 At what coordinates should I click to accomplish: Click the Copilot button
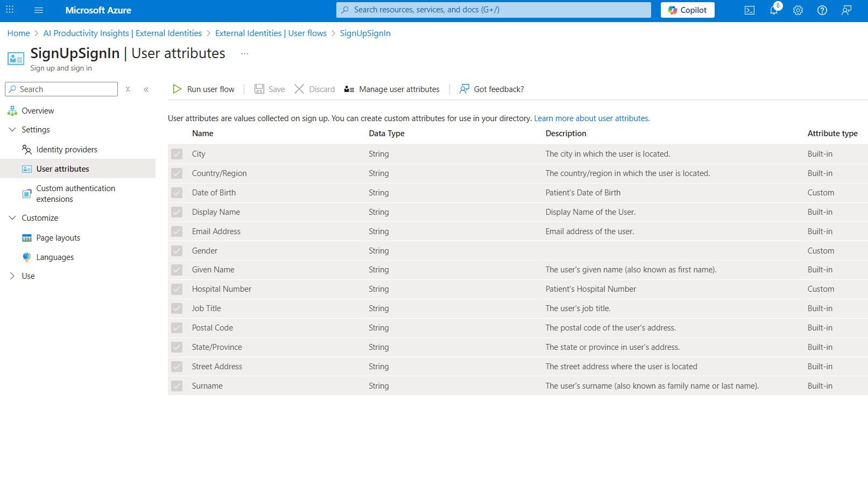coord(688,10)
